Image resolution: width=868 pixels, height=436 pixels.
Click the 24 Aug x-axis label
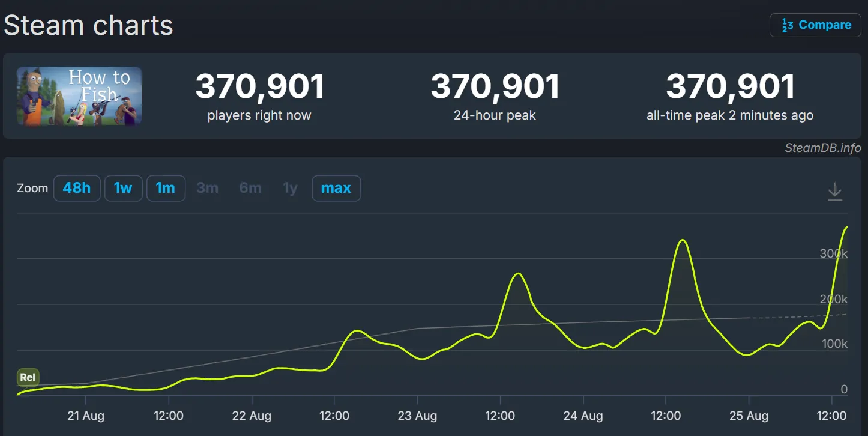coord(583,416)
